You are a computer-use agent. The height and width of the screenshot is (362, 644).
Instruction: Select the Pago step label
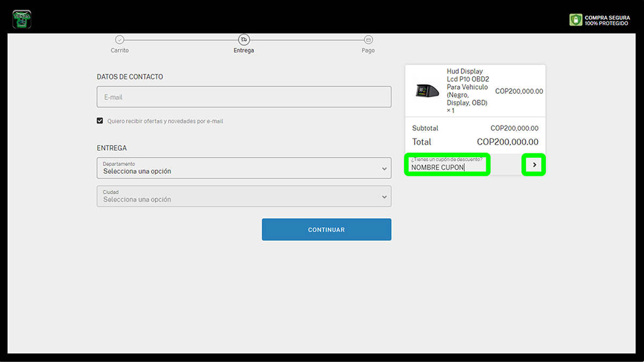pyautogui.click(x=368, y=50)
